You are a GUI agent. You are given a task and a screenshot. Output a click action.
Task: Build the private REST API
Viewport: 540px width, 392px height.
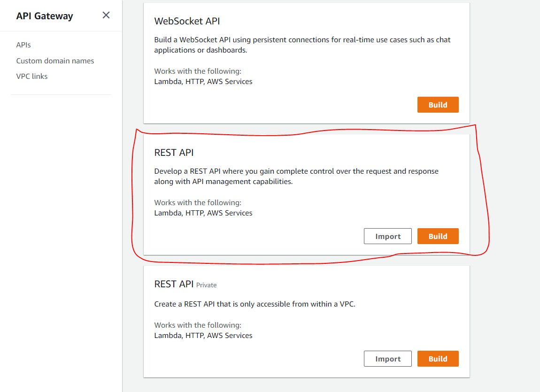point(438,359)
